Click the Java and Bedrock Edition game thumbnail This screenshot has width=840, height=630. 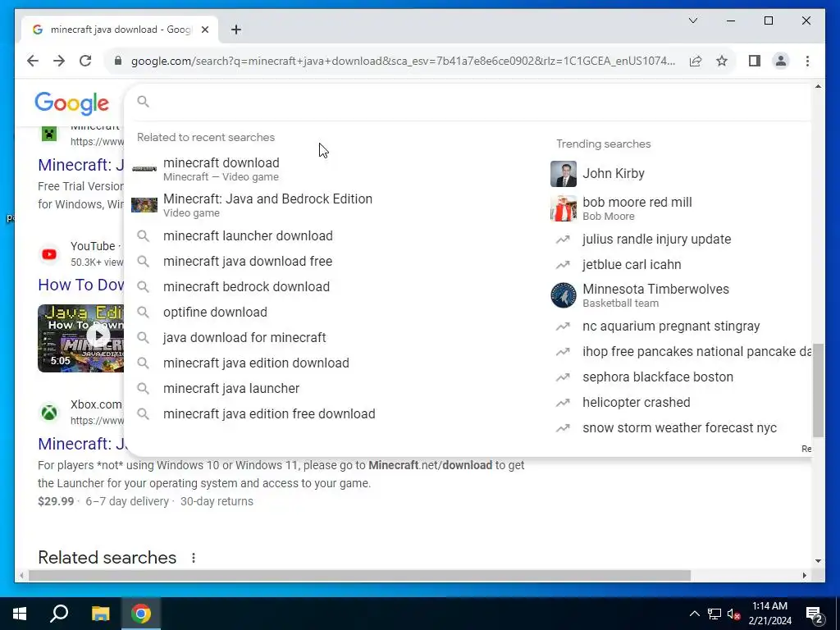(x=144, y=204)
